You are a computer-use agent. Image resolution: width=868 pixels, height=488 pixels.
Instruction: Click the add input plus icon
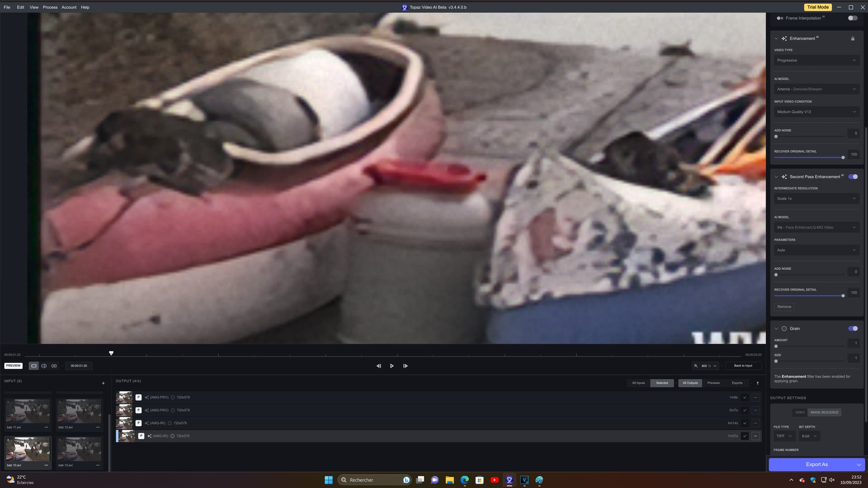103,383
